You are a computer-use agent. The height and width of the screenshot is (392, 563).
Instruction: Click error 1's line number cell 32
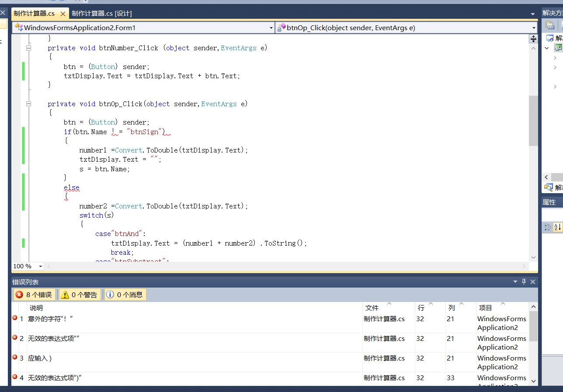coord(420,319)
